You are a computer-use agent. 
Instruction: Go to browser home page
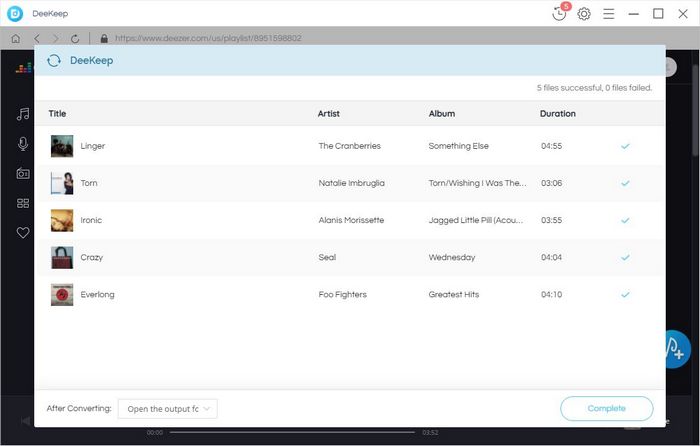[x=16, y=38]
